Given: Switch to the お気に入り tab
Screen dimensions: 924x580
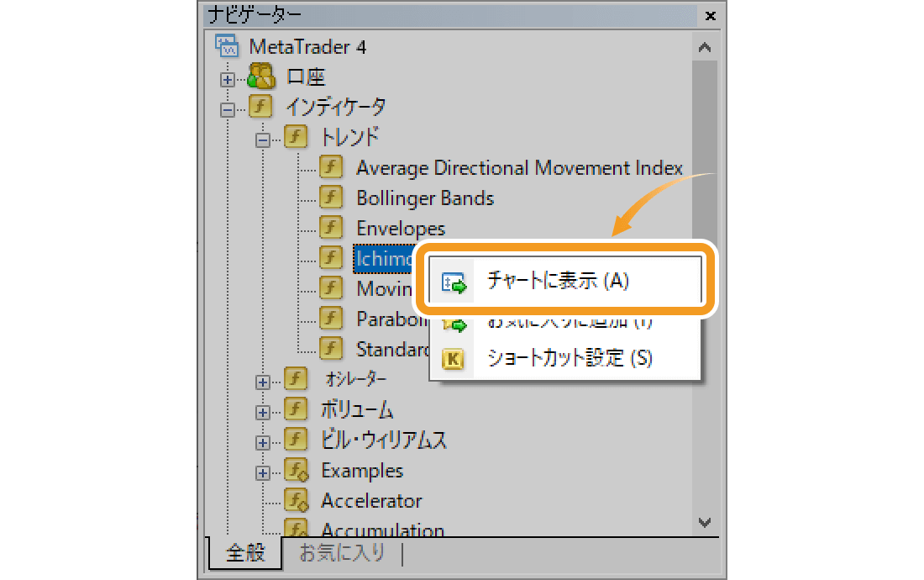Looking at the screenshot, I should 342,553.
